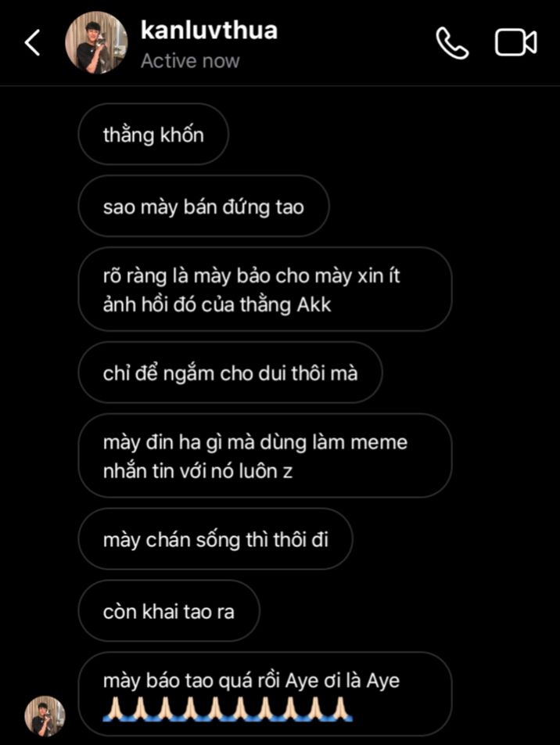Start a voice call with kanluvthua

[x=452, y=43]
